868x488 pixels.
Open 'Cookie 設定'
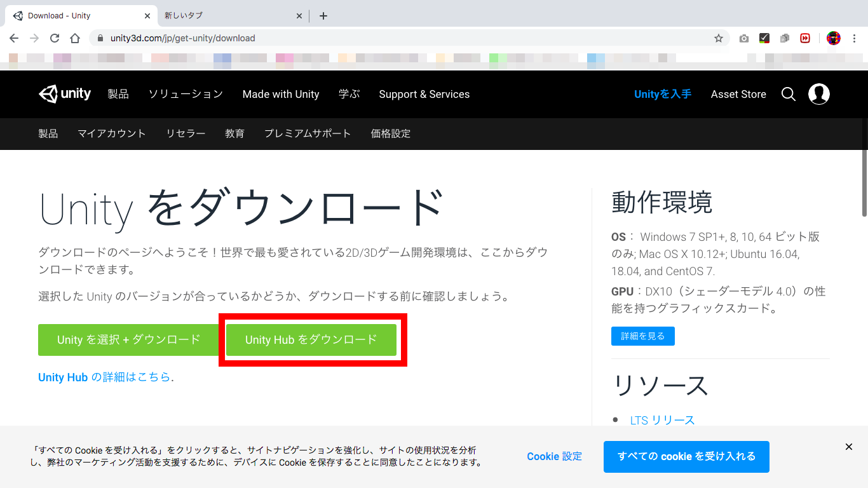coord(554,456)
